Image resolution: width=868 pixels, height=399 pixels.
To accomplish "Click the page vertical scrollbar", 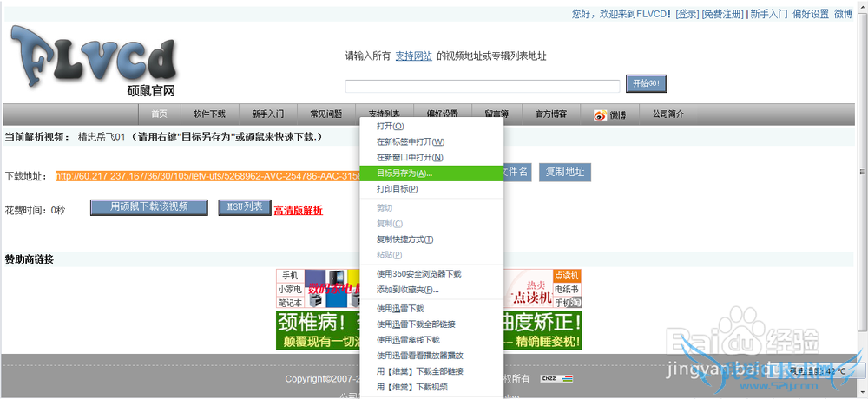I will [863, 172].
